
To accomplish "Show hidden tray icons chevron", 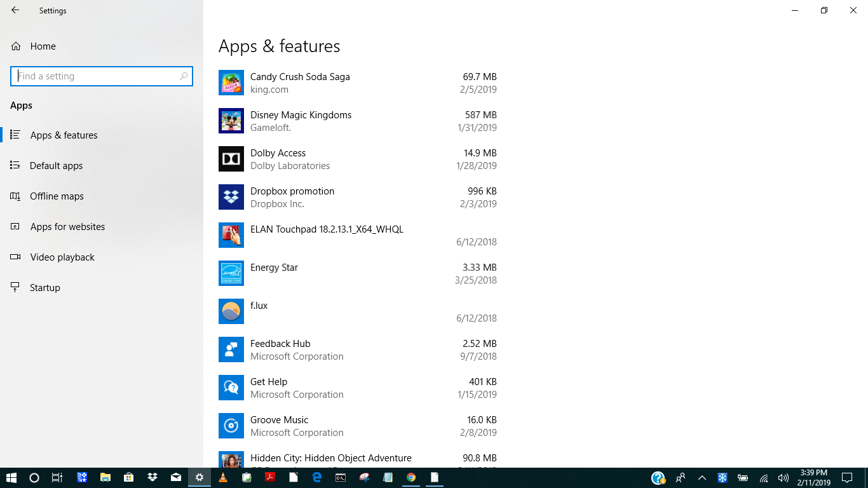I will point(702,478).
